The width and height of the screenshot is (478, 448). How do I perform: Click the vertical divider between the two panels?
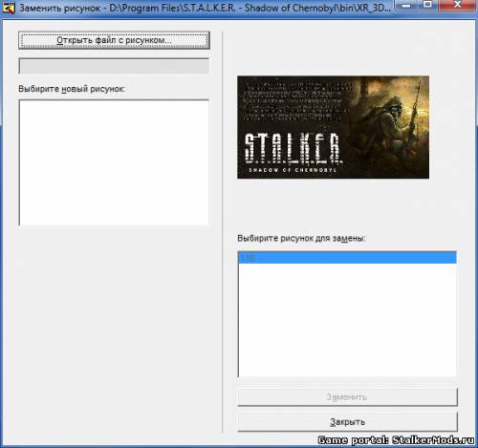tap(223, 232)
